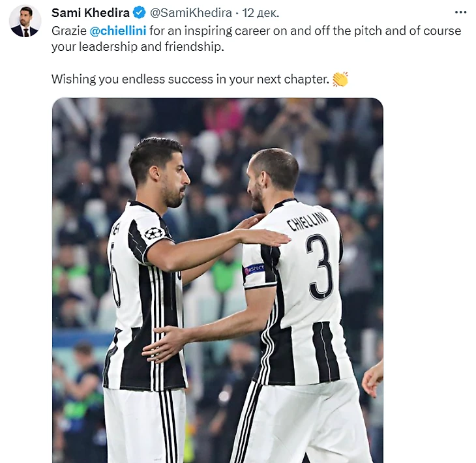476x463 pixels.
Task: Click the hand at photo's right edge
Action: click(x=373, y=379)
